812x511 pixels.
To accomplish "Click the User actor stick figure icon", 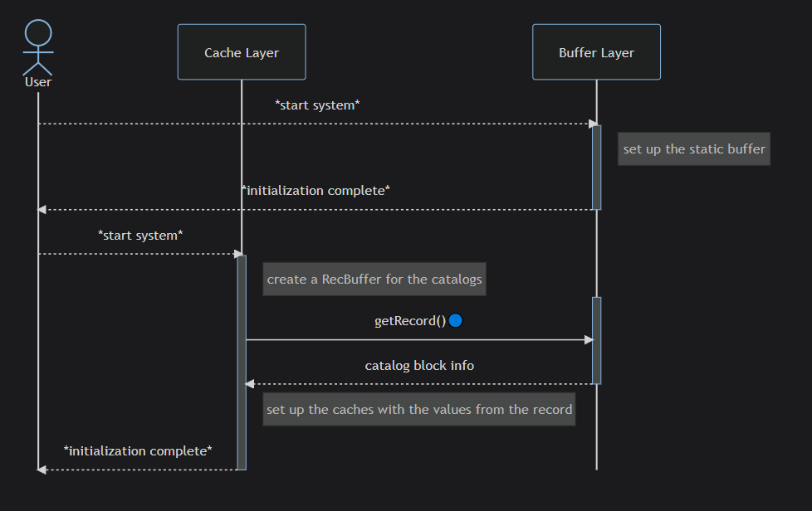I will [38, 47].
